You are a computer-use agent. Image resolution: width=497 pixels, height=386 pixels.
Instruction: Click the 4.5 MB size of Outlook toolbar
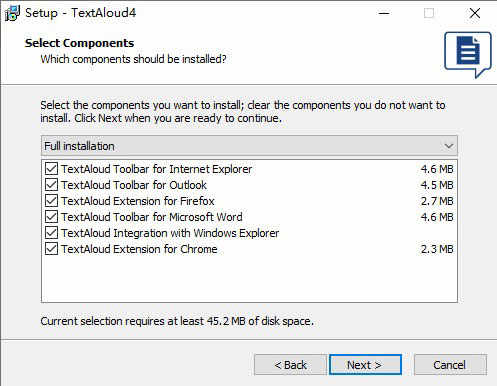coord(437,185)
